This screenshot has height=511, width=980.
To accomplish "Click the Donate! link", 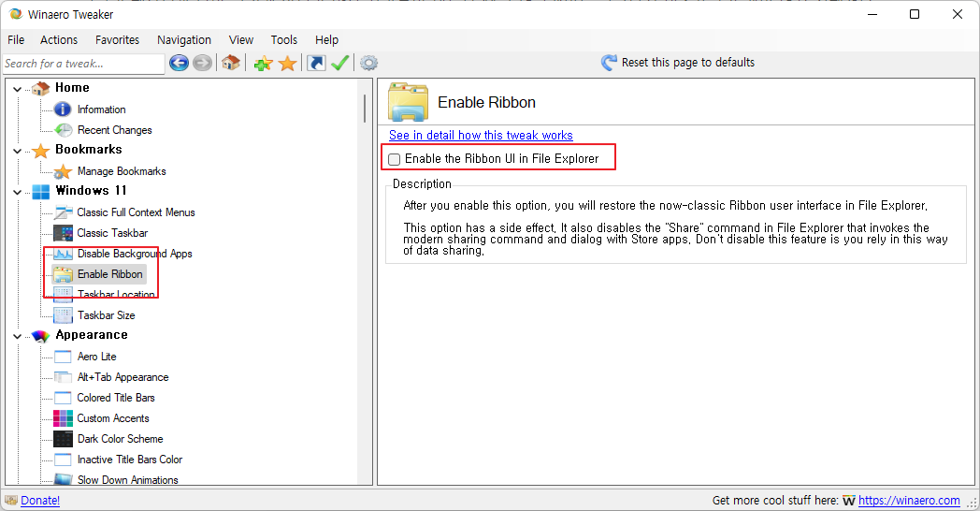I will pos(40,501).
